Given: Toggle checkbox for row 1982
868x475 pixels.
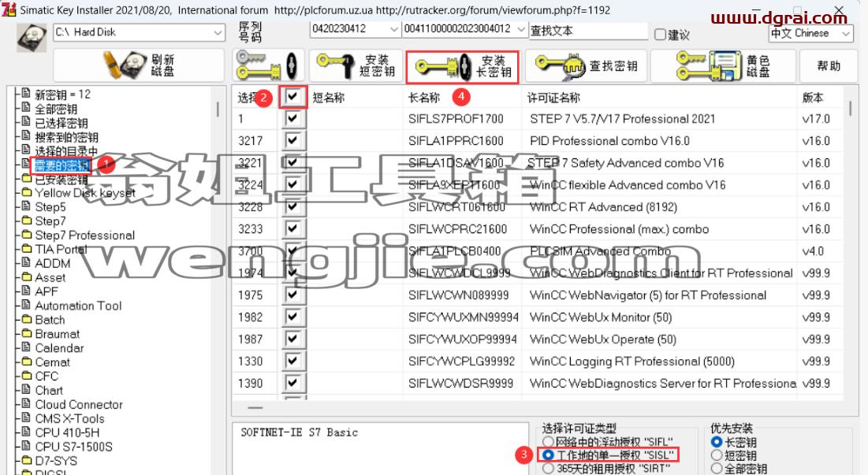Looking at the screenshot, I should pos(292,317).
